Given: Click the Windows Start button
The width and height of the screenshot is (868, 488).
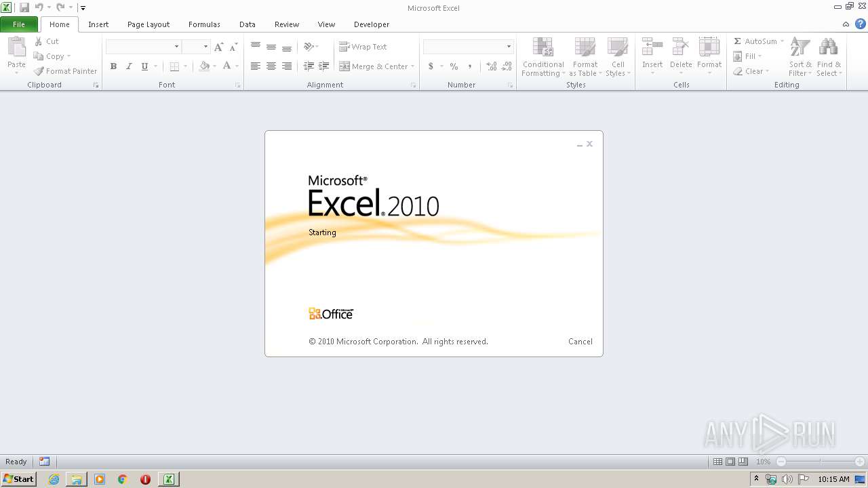Looking at the screenshot, I should [x=19, y=479].
